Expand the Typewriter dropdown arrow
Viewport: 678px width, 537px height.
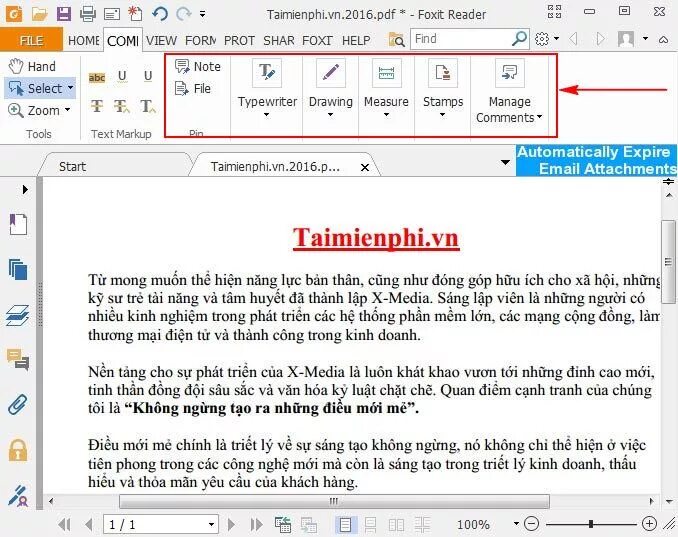click(x=266, y=115)
